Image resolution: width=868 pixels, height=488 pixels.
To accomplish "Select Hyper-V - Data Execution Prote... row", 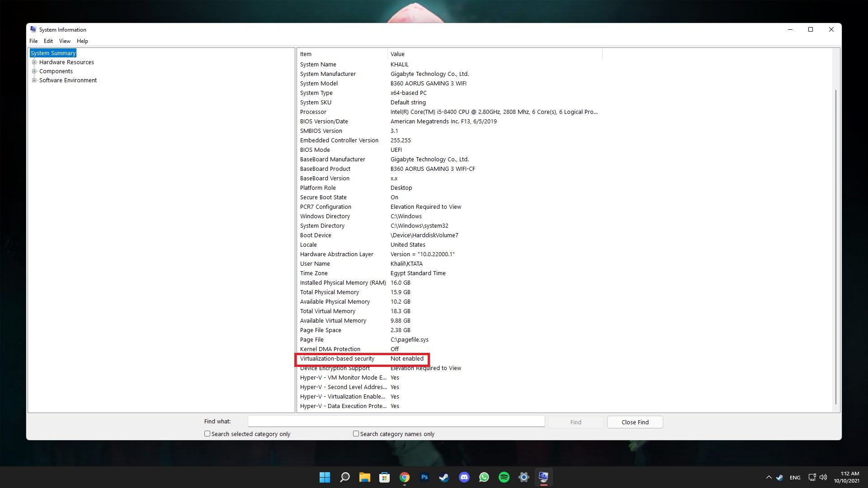I will (450, 406).
